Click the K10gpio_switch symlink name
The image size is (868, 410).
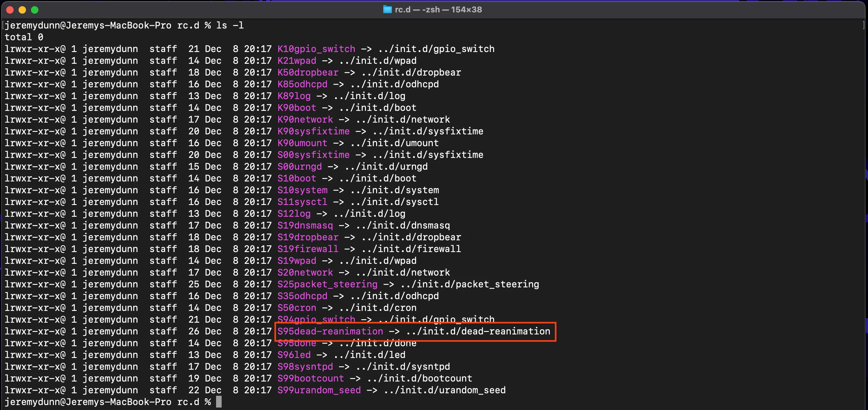[316, 49]
